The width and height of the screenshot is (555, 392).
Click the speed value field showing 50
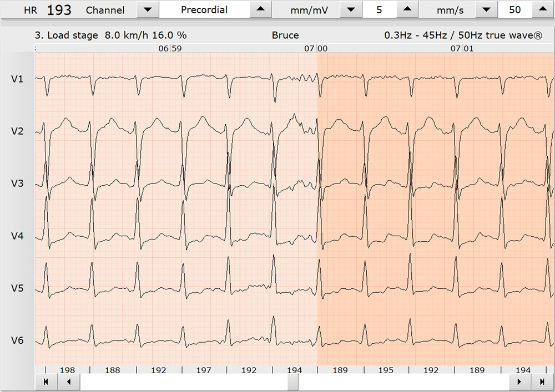click(x=514, y=11)
